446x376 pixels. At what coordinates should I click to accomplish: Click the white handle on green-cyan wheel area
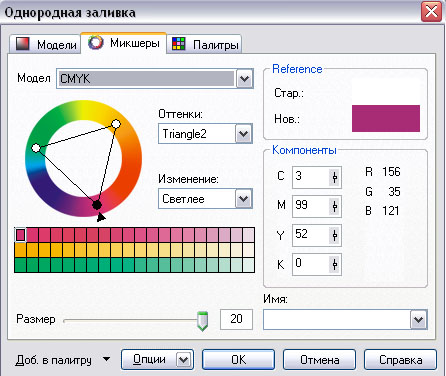click(36, 148)
